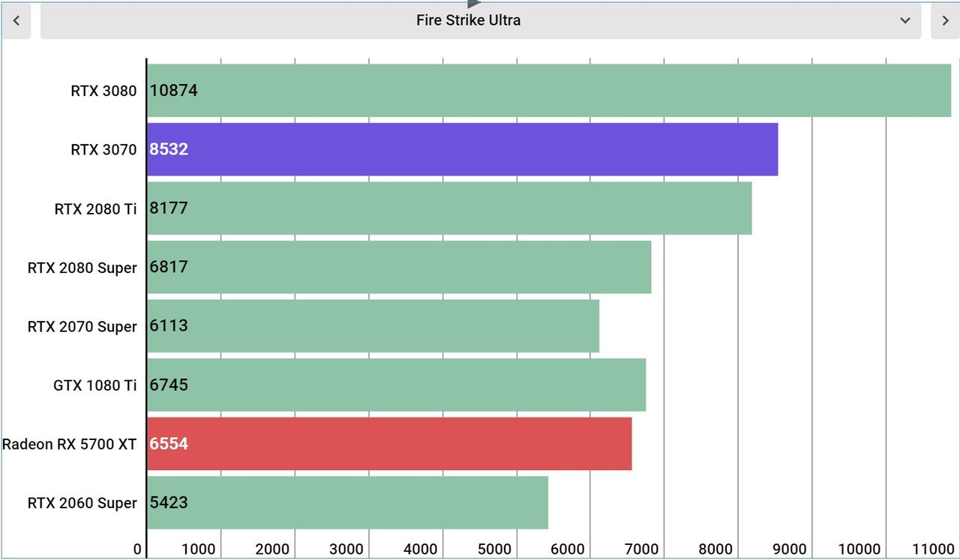
Task: Click the RTX 2070 Super bar
Action: 373,326
